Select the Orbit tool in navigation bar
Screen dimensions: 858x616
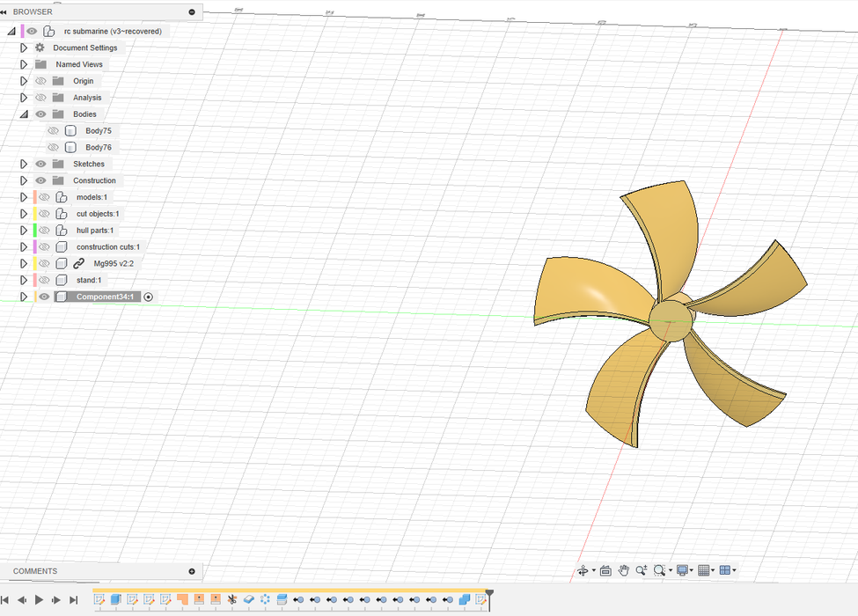coord(583,570)
